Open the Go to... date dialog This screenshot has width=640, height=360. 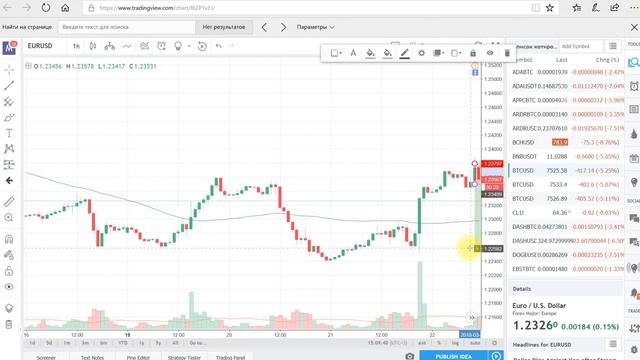coord(198,343)
